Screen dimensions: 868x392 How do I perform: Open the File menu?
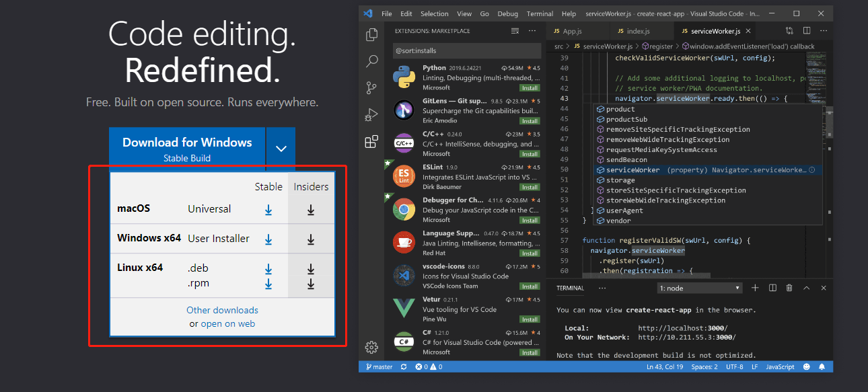(x=387, y=13)
